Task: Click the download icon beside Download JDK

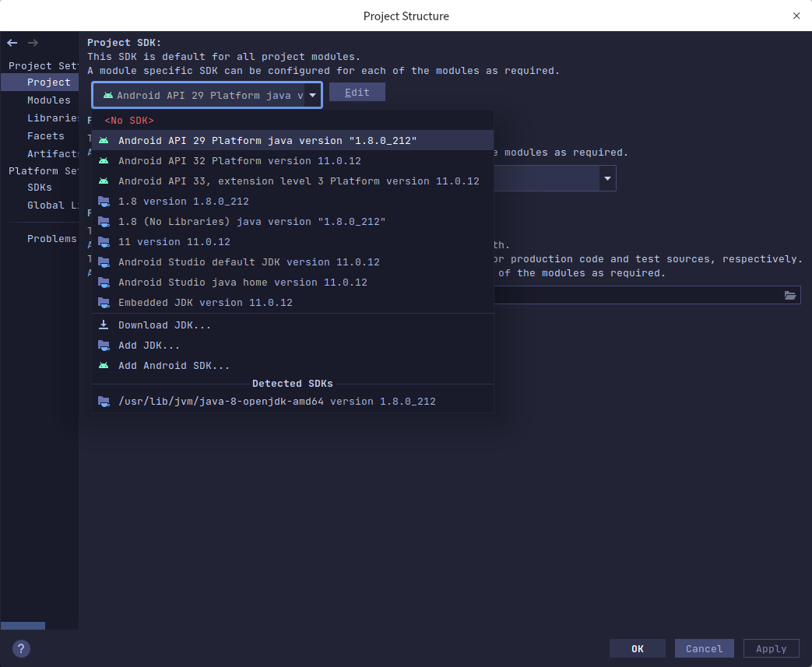Action: coord(104,325)
